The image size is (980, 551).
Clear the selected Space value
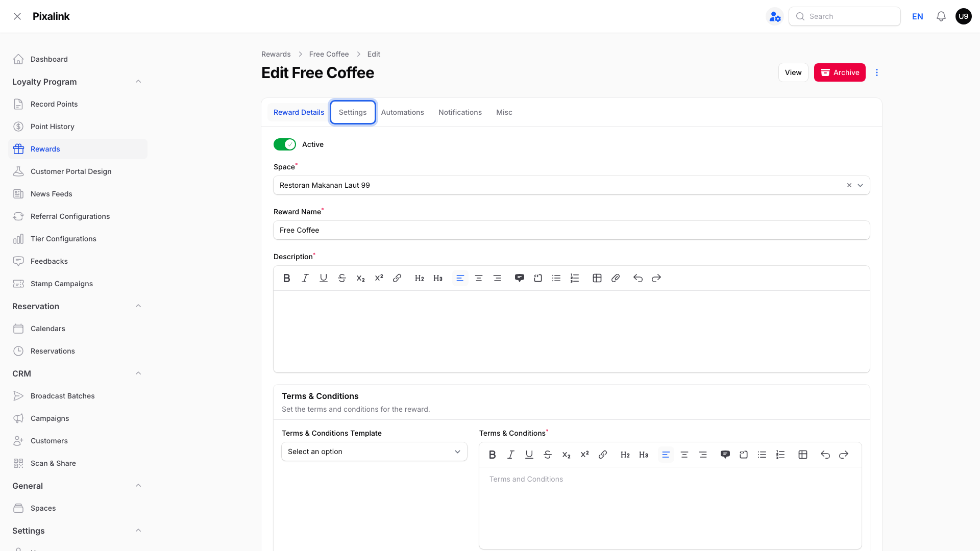pyautogui.click(x=849, y=185)
